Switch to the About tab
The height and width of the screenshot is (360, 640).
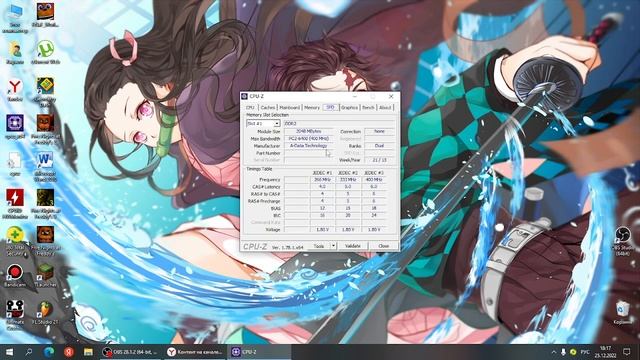coord(385,107)
